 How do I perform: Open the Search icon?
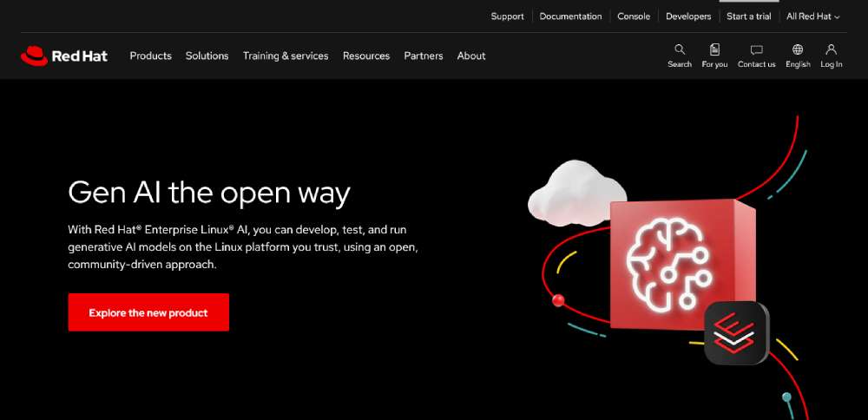click(x=680, y=49)
